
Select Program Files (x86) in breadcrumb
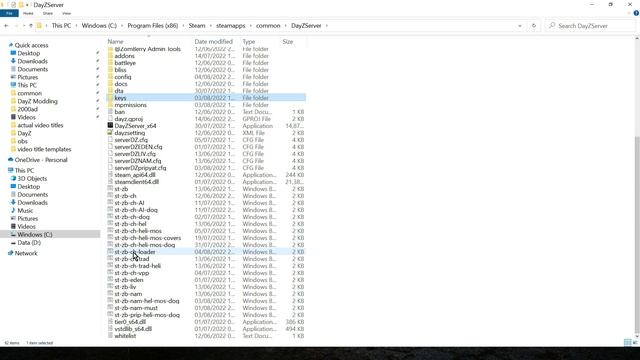tap(153, 26)
